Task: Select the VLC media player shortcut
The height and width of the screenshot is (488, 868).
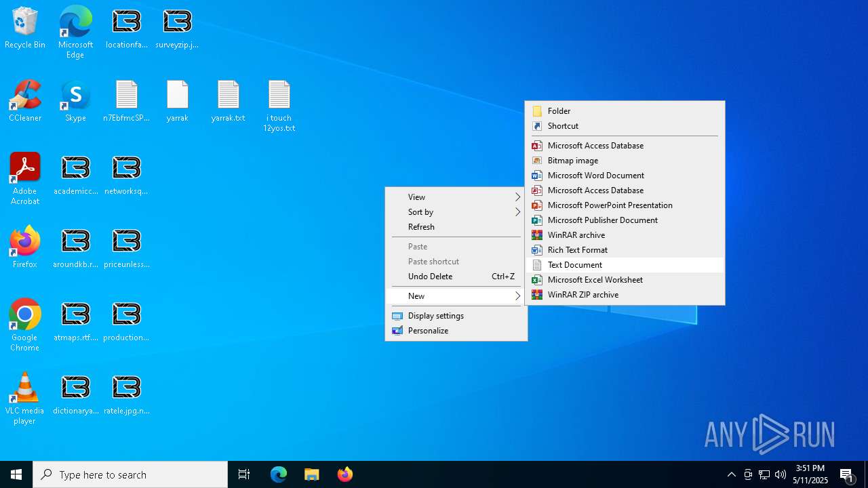Action: (25, 399)
